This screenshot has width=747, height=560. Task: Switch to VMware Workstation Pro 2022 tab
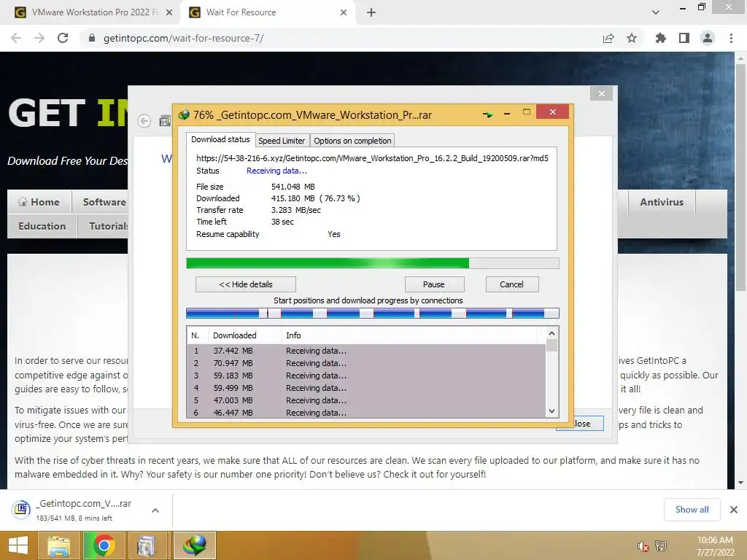point(90,12)
